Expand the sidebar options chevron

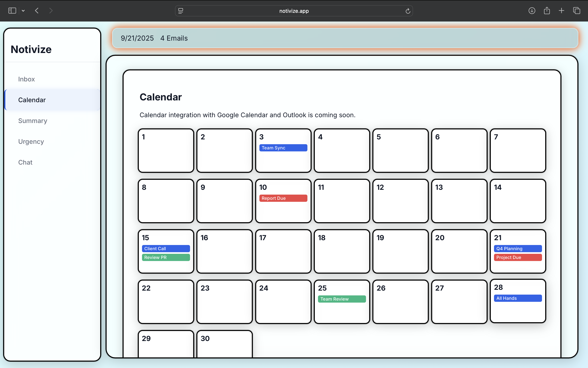pos(23,11)
